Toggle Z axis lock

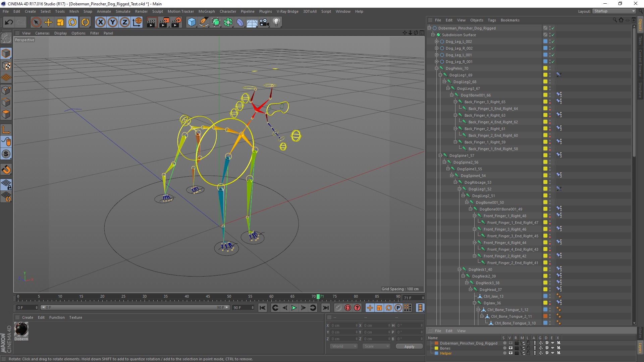tap(125, 22)
